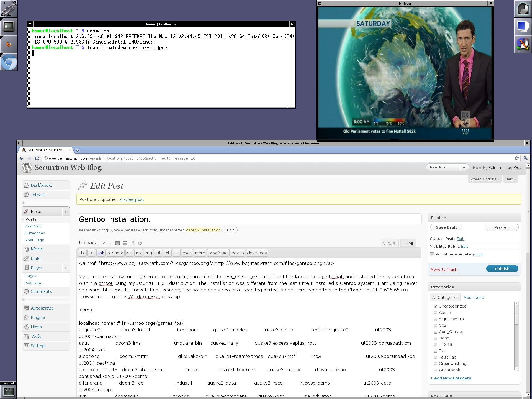Image resolution: width=532 pixels, height=399 pixels.
Task: Collapse the Posts menu arrow
Action: [66, 211]
